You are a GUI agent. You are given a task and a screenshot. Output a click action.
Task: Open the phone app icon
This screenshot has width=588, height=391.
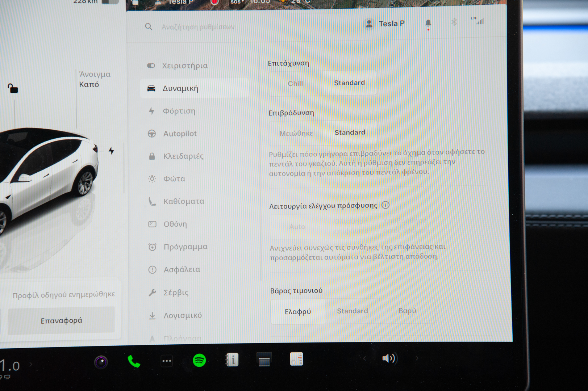coord(134,361)
